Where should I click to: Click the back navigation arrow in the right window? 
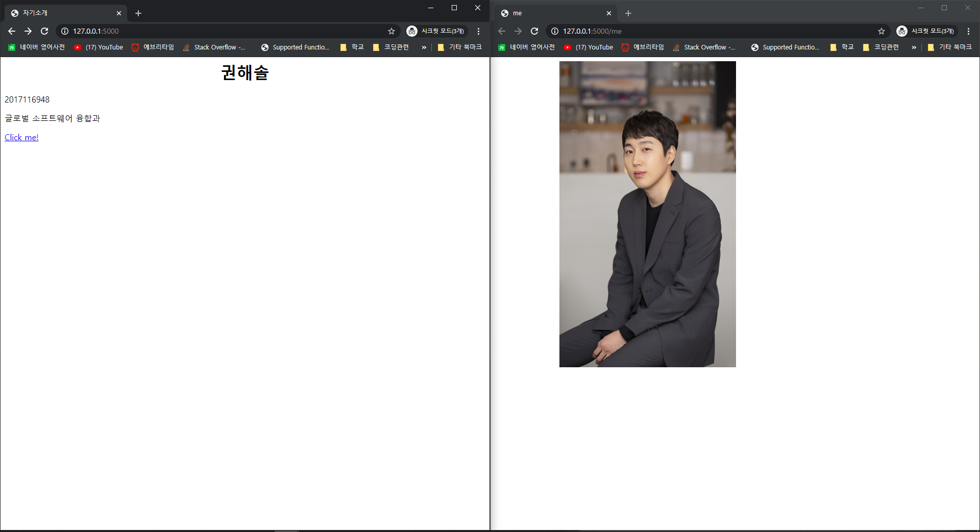click(x=502, y=31)
